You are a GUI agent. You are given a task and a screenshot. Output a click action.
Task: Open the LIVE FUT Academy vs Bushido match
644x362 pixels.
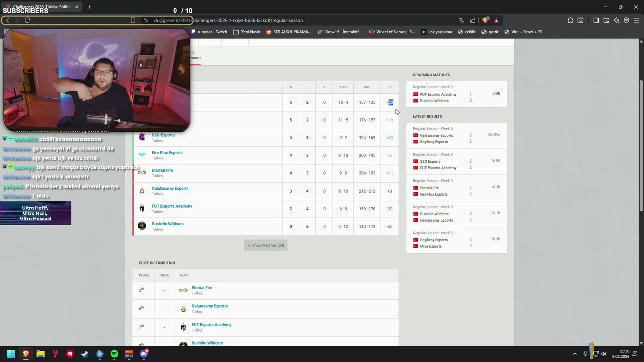click(x=456, y=94)
